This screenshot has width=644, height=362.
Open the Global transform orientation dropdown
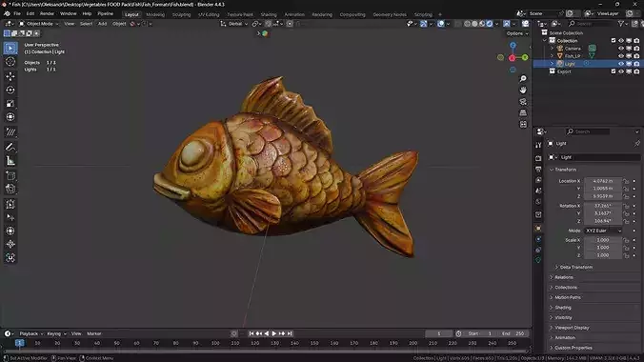pos(234,24)
